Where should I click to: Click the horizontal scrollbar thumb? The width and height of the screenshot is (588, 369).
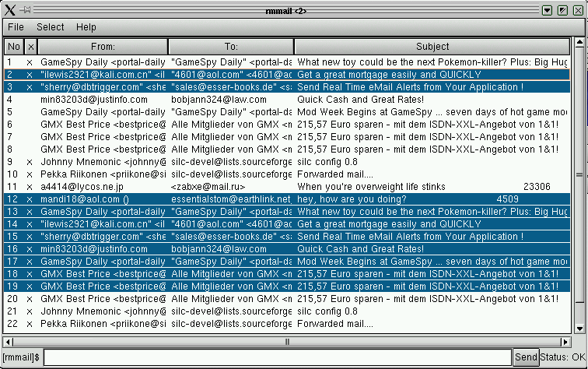tap(288, 341)
